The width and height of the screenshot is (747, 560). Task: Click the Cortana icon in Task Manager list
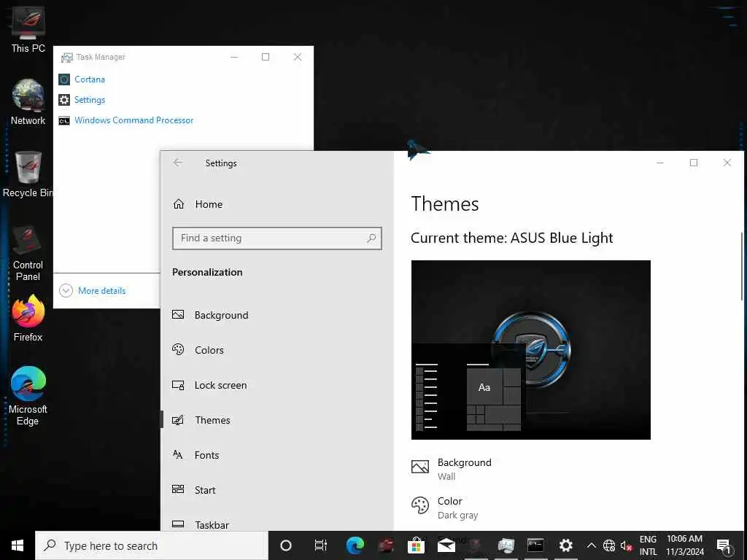(64, 79)
